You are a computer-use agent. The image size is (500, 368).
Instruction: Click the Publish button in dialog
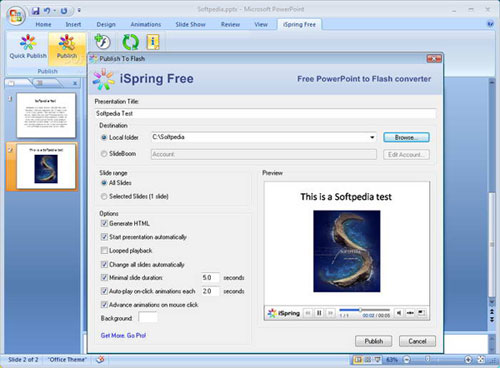(x=373, y=341)
